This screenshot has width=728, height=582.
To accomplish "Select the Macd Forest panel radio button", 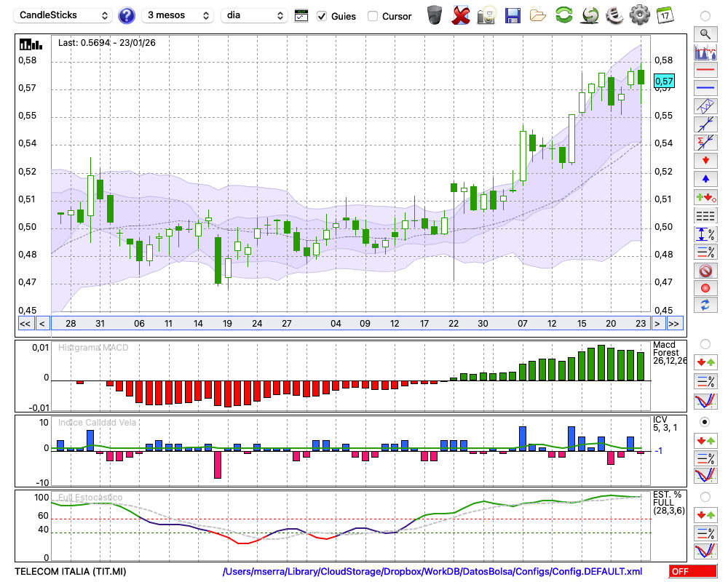I will point(705,343).
